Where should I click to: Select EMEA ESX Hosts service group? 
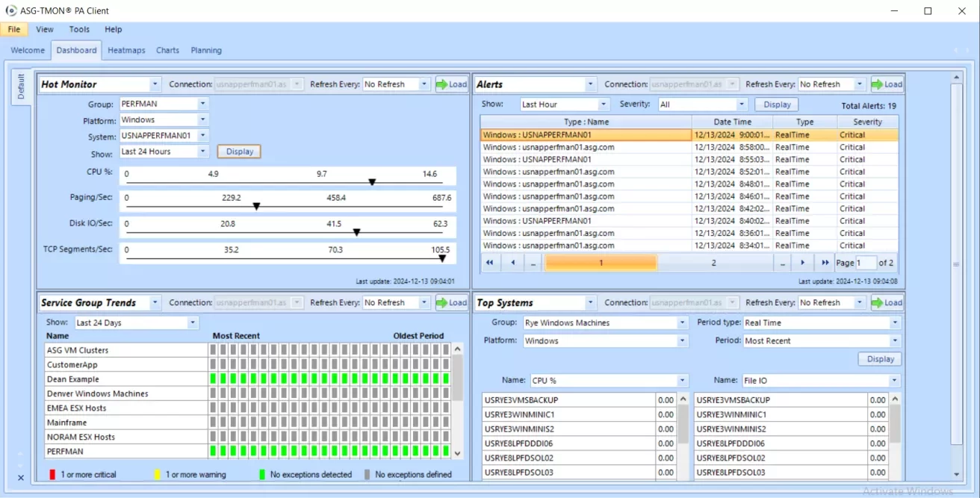[76, 408]
